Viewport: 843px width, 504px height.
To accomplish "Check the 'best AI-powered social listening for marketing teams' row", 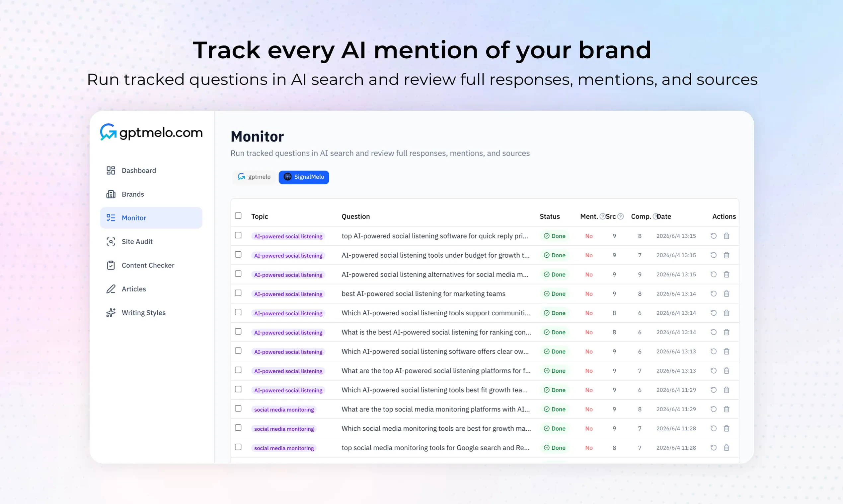I will pyautogui.click(x=238, y=293).
